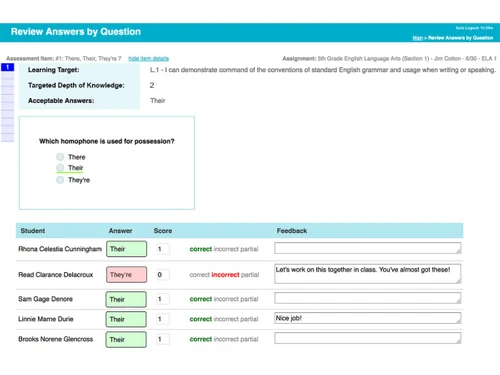This screenshot has width=500, height=375.
Task: Click Brooks Norene Glencross's Their answer box
Action: 126,339
